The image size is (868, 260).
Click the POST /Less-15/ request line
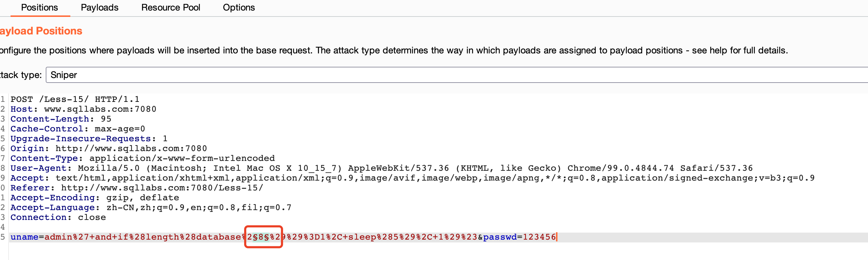coord(75,99)
